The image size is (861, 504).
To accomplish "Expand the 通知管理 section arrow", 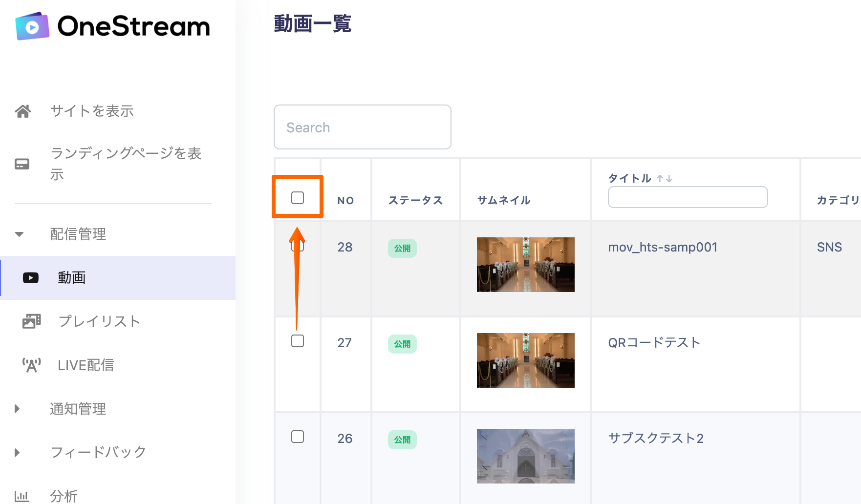I will tap(18, 409).
